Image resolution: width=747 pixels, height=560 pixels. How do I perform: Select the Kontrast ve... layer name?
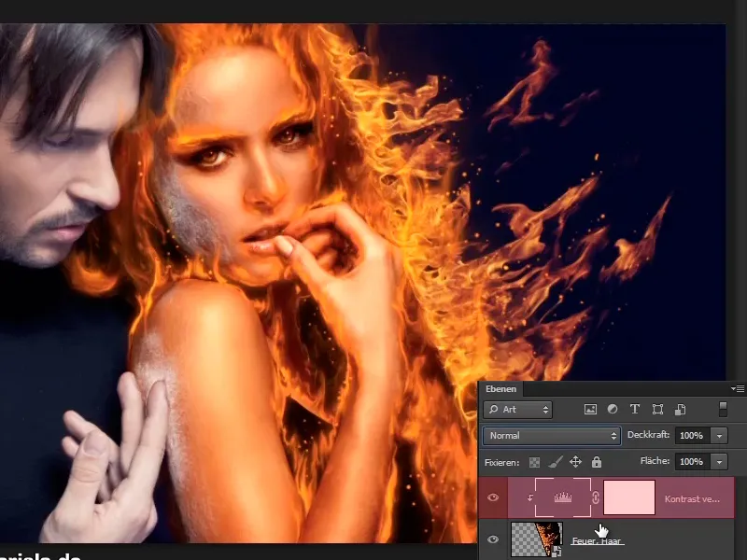click(x=692, y=499)
